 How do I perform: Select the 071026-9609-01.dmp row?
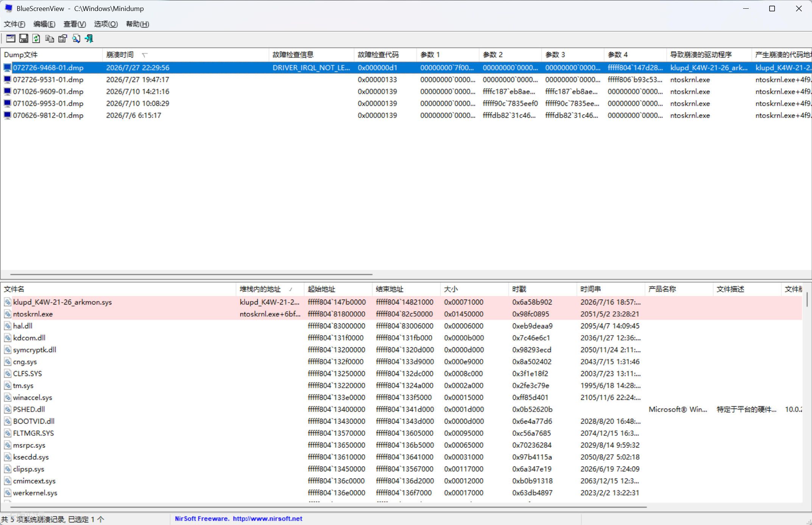tap(406, 92)
